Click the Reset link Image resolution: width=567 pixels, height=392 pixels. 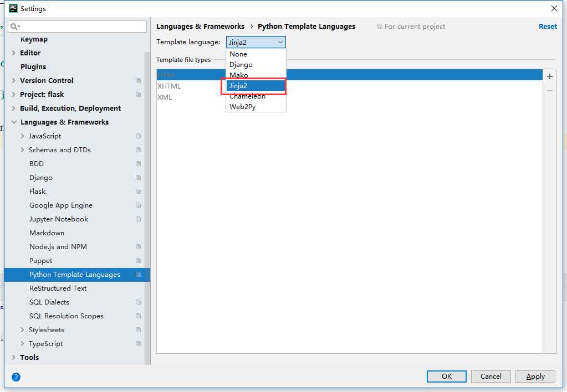coord(548,27)
